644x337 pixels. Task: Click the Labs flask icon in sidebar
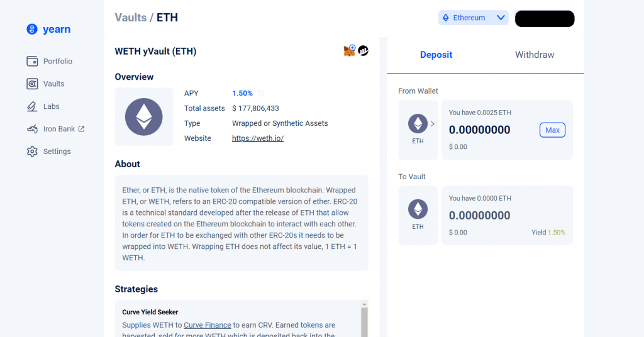[32, 106]
